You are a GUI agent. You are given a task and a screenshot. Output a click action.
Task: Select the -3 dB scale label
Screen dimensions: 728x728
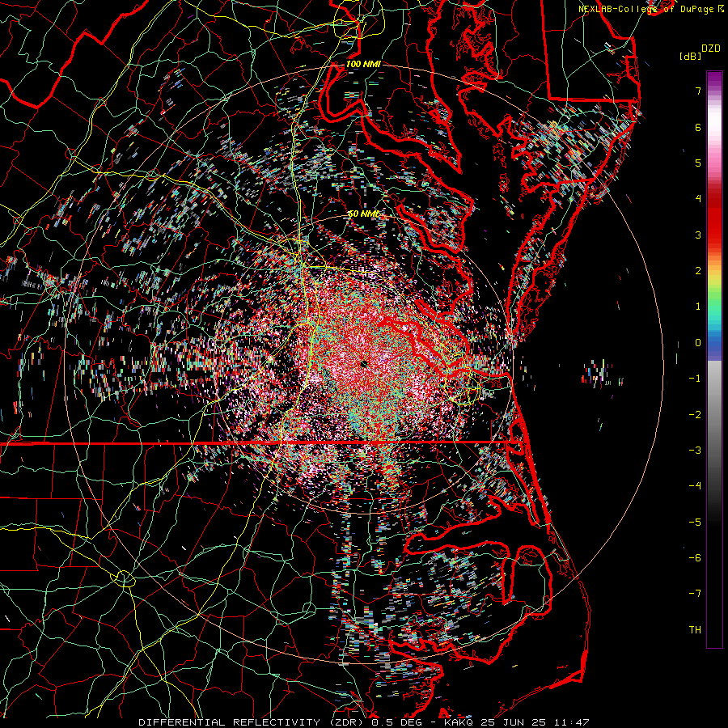pyautogui.click(x=695, y=451)
